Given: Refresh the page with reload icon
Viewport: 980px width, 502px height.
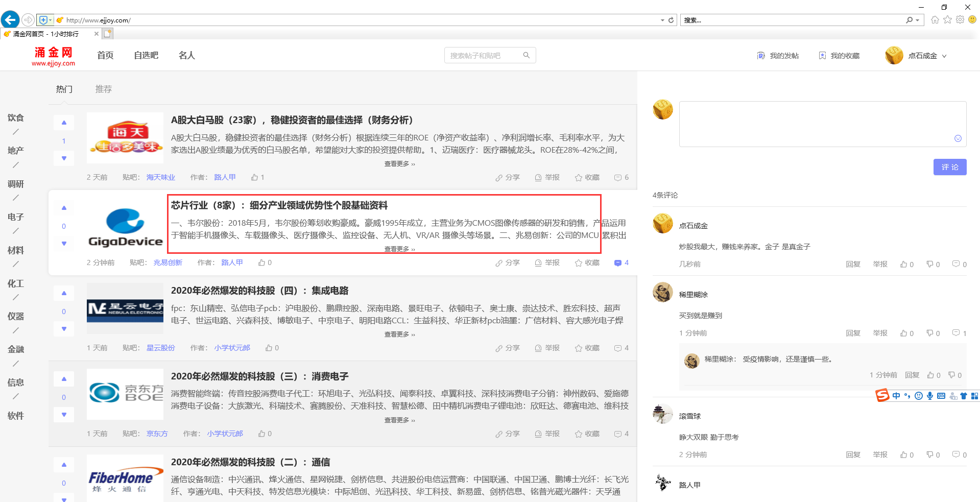Looking at the screenshot, I should [671, 20].
